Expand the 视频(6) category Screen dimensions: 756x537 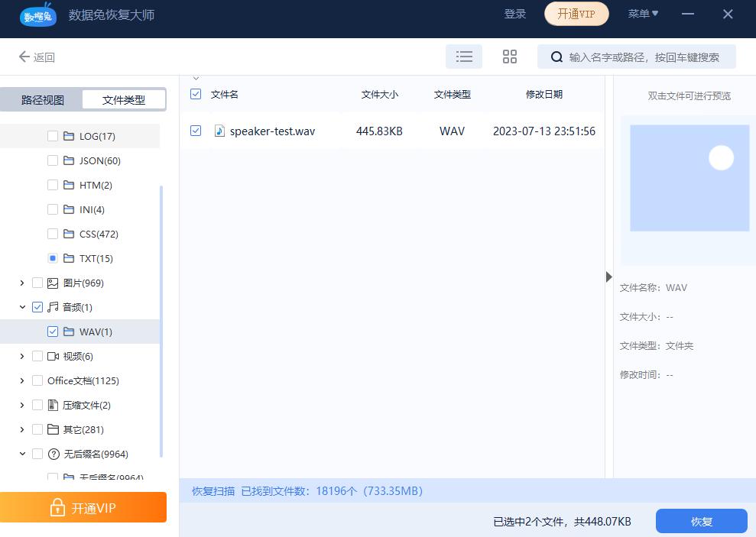point(21,356)
